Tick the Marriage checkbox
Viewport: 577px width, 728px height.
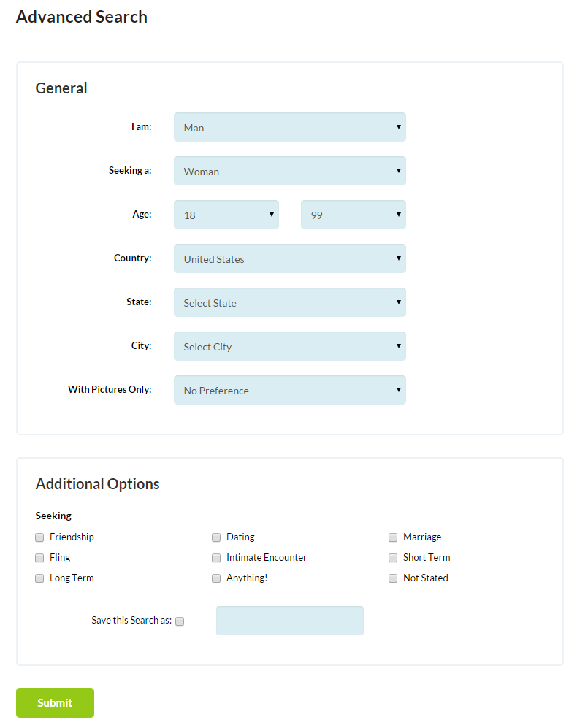(x=393, y=537)
